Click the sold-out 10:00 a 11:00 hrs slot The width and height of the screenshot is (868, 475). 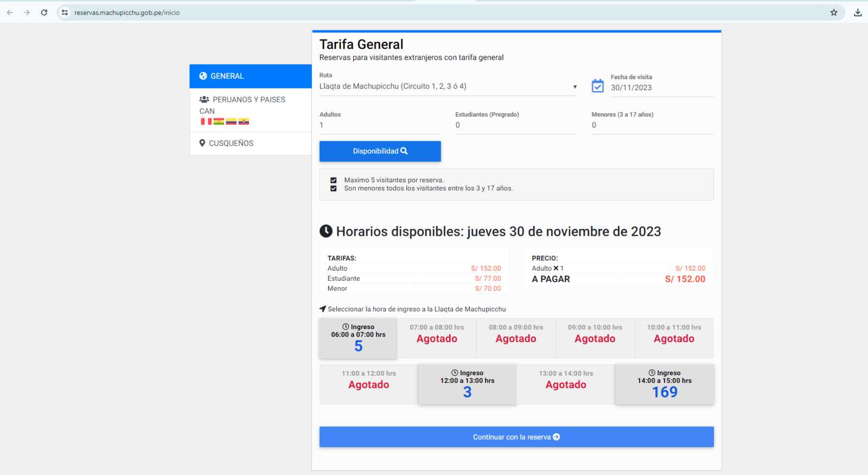(674, 338)
